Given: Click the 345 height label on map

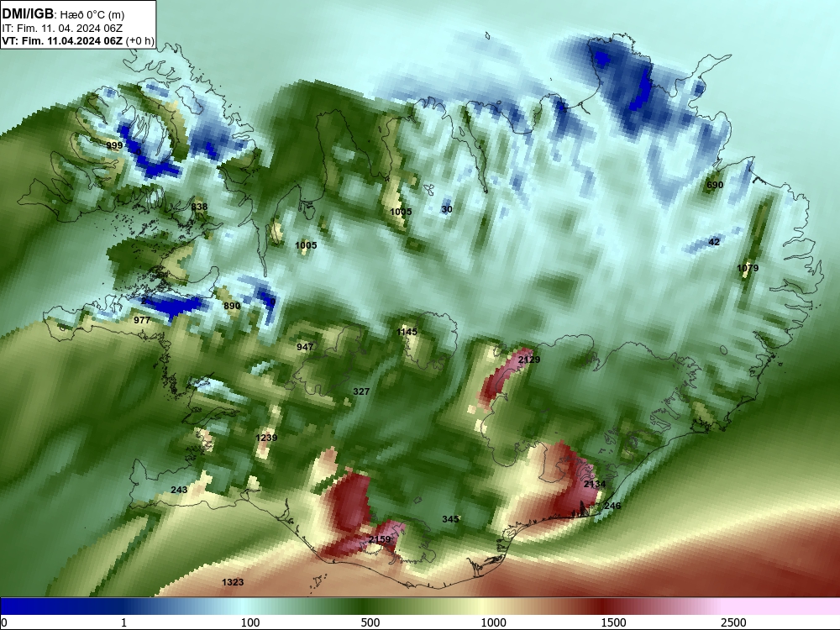Looking at the screenshot, I should pyautogui.click(x=450, y=519).
